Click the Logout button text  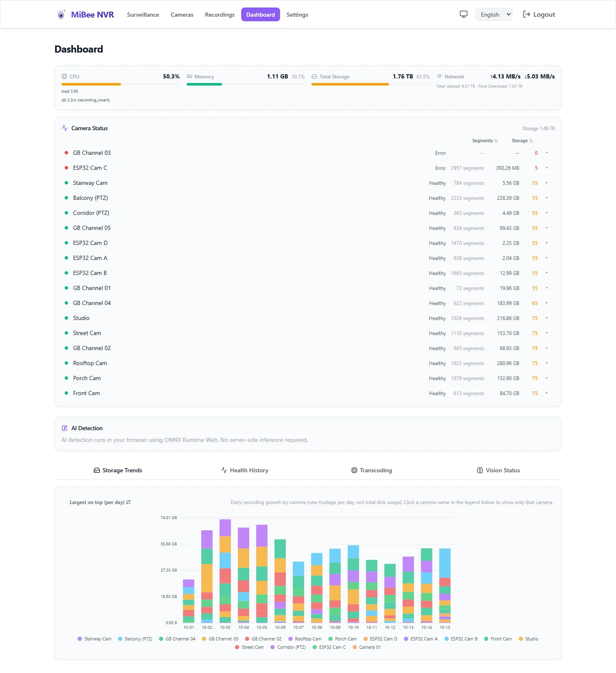544,15
